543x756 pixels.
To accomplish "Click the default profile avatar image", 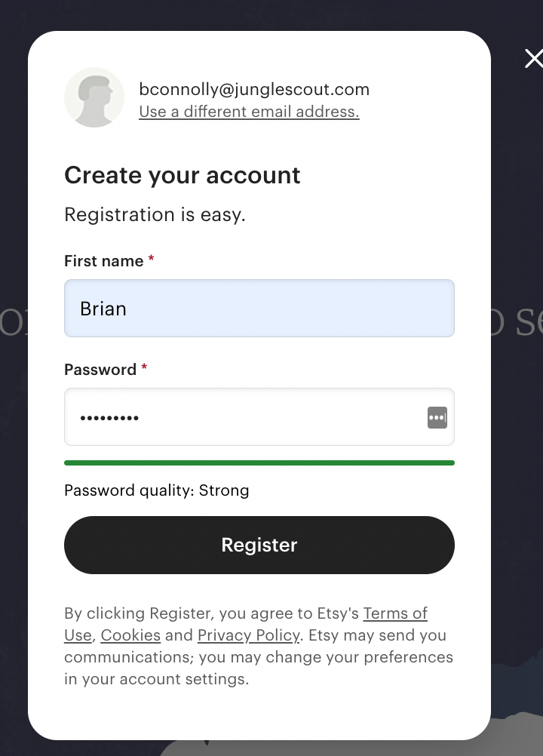I will coord(94,97).
